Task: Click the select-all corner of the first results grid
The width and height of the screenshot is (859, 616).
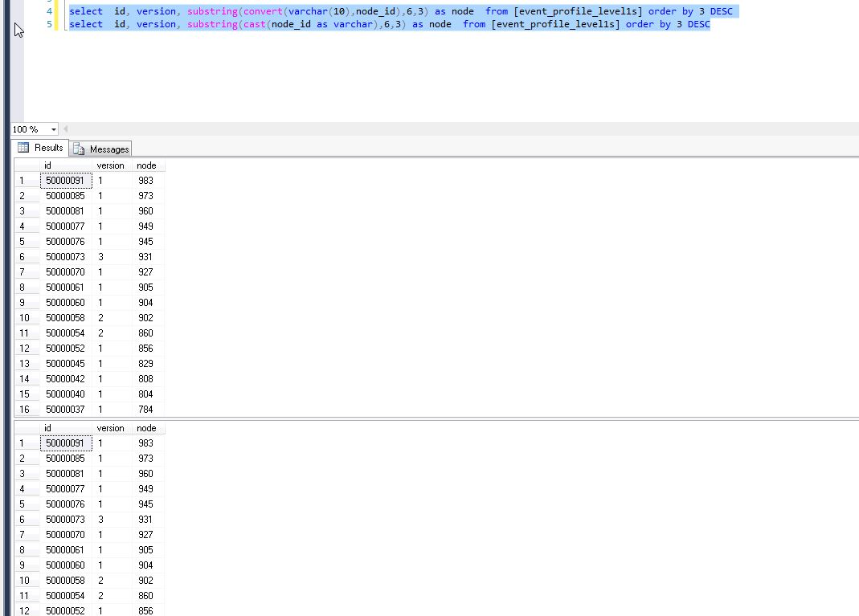Action: point(27,165)
